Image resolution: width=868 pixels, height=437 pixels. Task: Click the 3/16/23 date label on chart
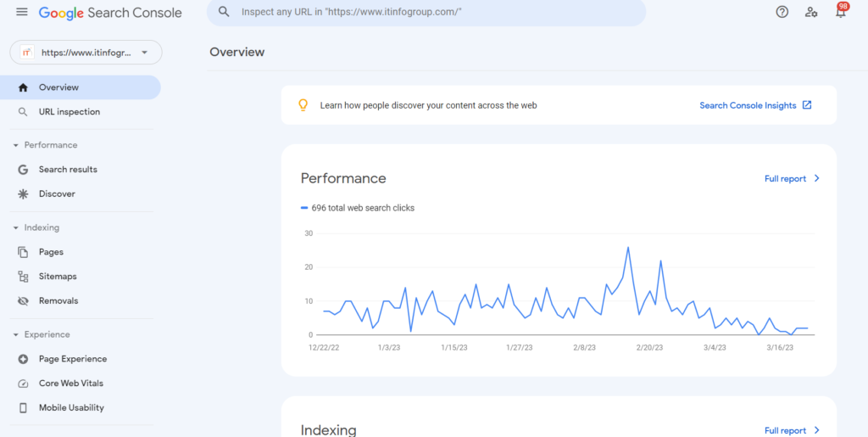click(x=780, y=348)
